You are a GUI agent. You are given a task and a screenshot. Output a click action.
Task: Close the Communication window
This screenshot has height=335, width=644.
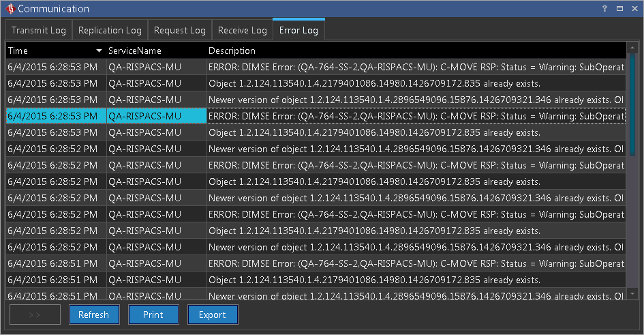(634, 9)
